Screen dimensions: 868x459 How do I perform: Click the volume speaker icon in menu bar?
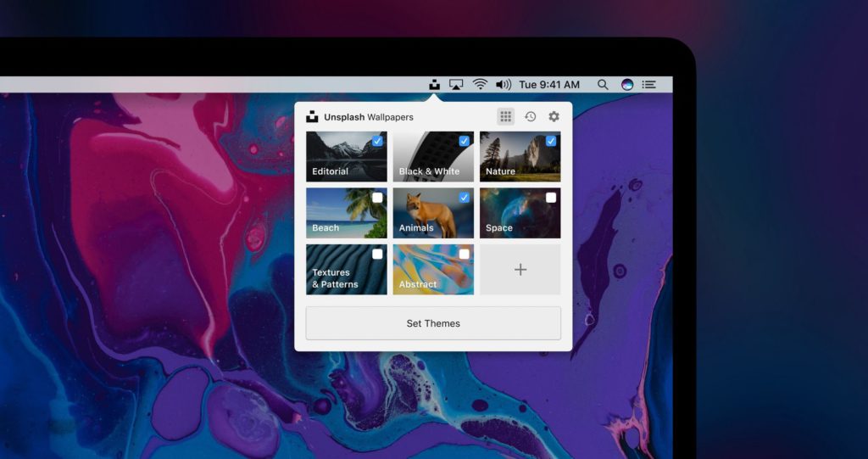[504, 85]
